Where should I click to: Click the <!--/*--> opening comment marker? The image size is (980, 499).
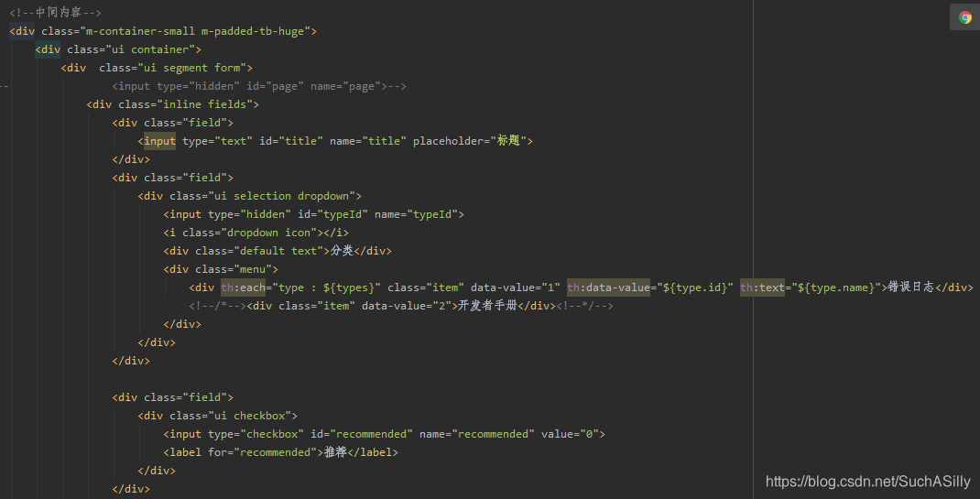[217, 306]
